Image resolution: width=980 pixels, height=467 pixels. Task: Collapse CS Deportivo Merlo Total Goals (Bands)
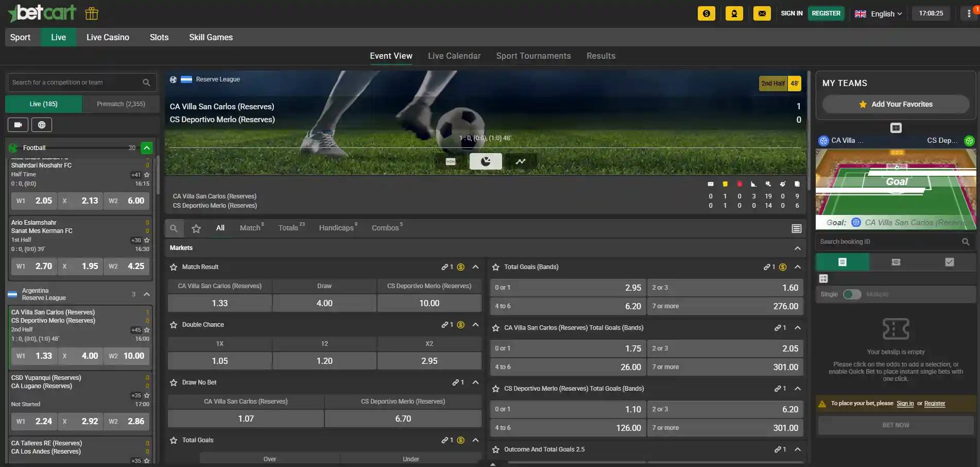[x=798, y=389]
